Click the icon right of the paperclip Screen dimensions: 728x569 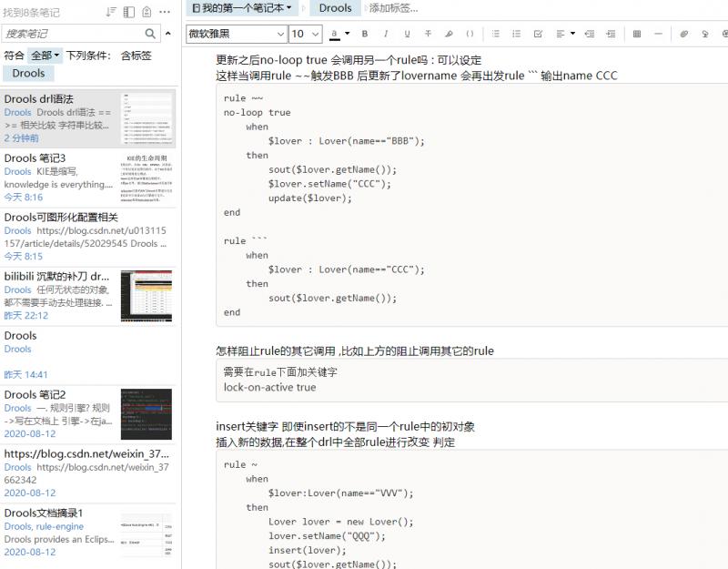coord(705,34)
